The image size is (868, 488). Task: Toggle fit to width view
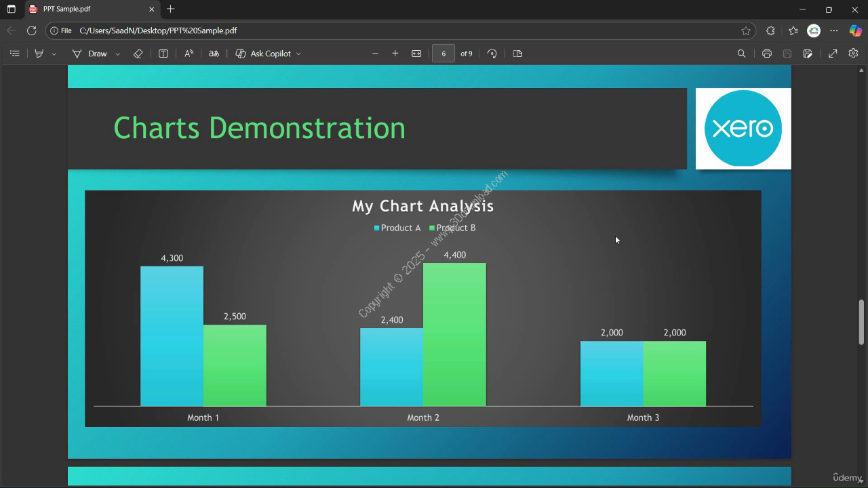[416, 54]
